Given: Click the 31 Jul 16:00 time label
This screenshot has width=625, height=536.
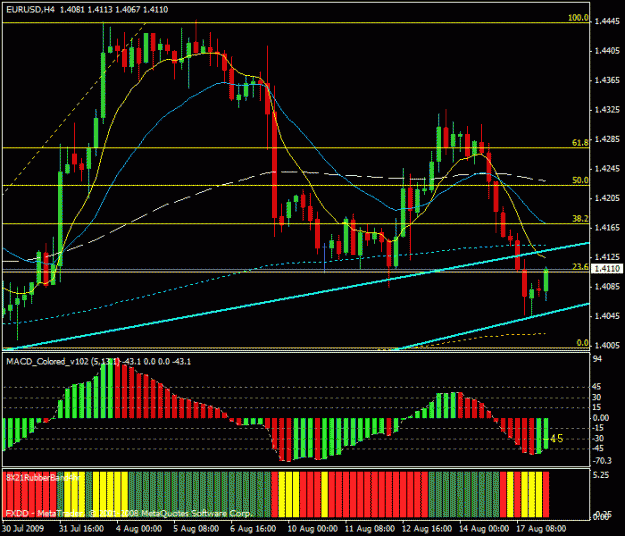Looking at the screenshot, I should tap(81, 529).
